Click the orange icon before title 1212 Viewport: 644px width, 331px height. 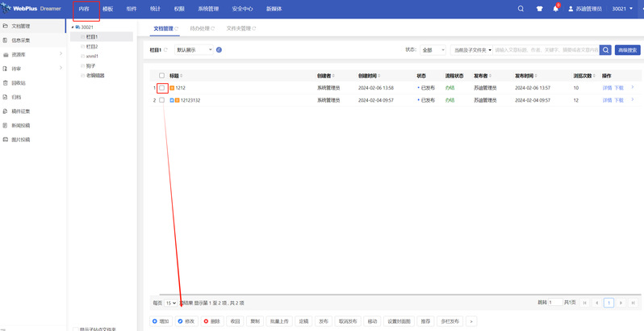[x=173, y=88]
